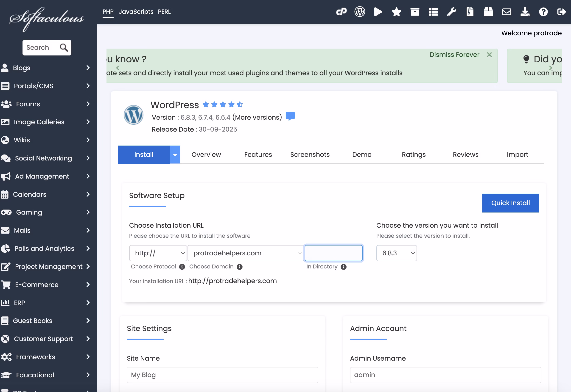Switch to the Overview tab
The height and width of the screenshot is (392, 571).
(206, 155)
